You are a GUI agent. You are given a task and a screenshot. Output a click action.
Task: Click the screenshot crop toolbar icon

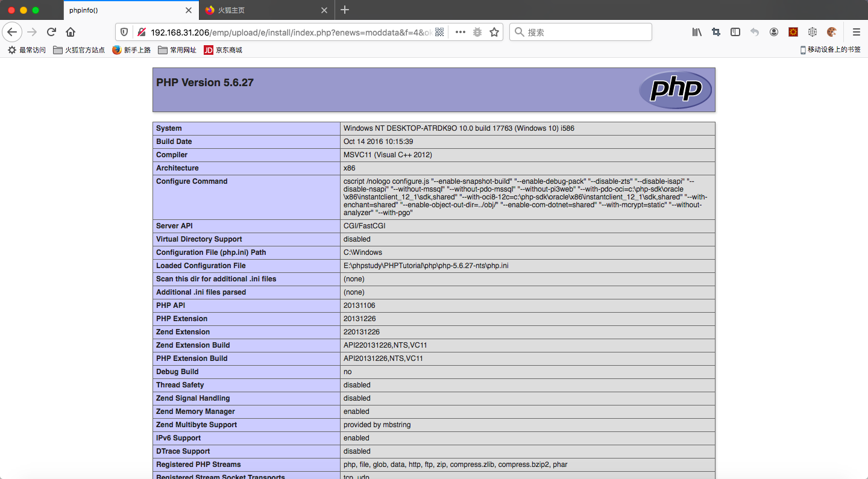coord(716,32)
